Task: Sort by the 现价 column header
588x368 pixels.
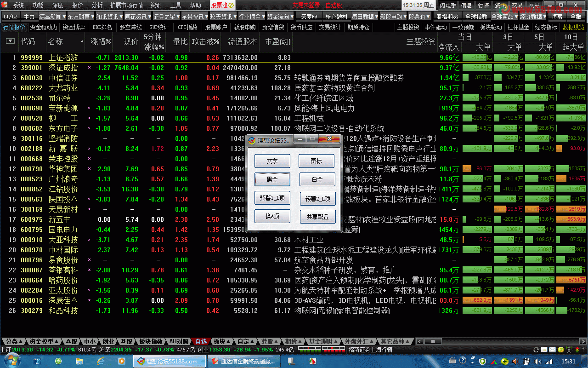Action: (x=130, y=41)
